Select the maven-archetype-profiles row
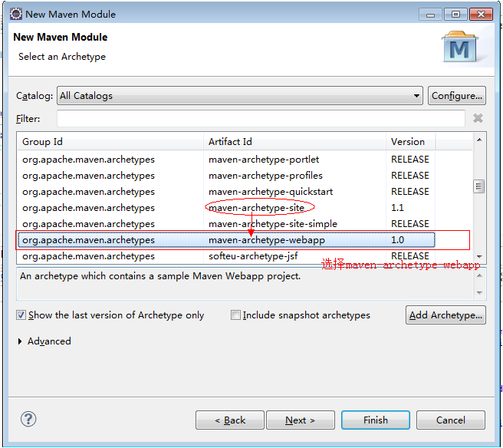This screenshot has height=448, width=503. point(226,176)
